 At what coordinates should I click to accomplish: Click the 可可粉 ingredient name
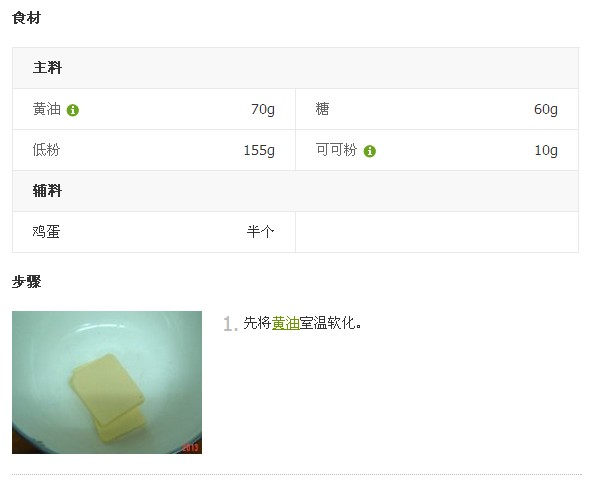tap(336, 150)
